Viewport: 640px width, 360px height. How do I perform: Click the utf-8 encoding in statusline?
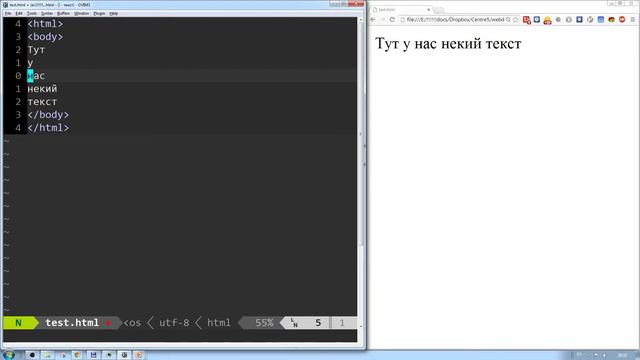[x=174, y=323]
